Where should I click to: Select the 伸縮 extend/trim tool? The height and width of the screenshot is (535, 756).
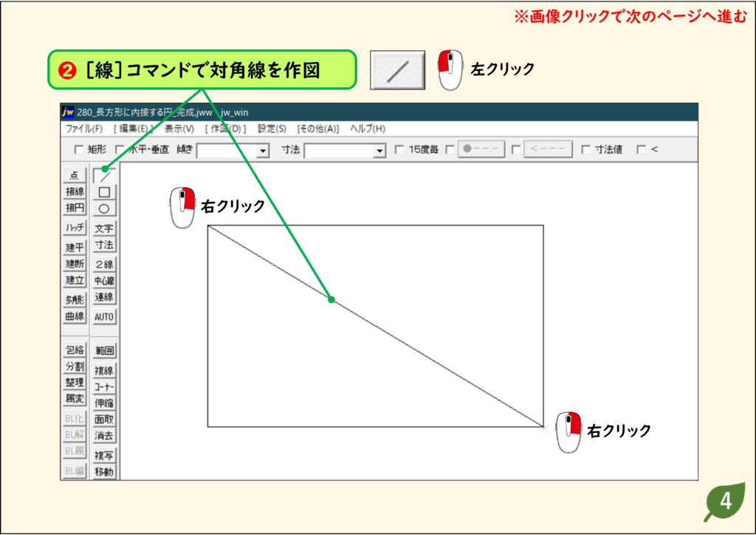104,403
